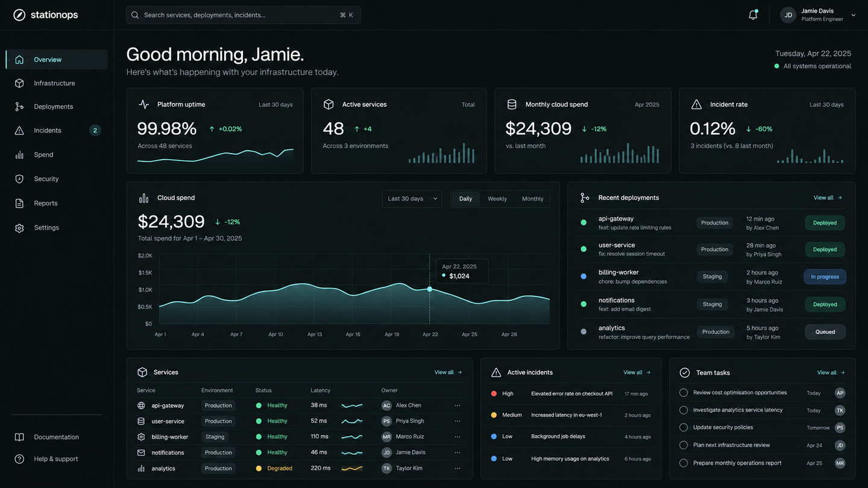This screenshot has width=868, height=488.
Task: View all team tasks
Action: click(x=831, y=372)
